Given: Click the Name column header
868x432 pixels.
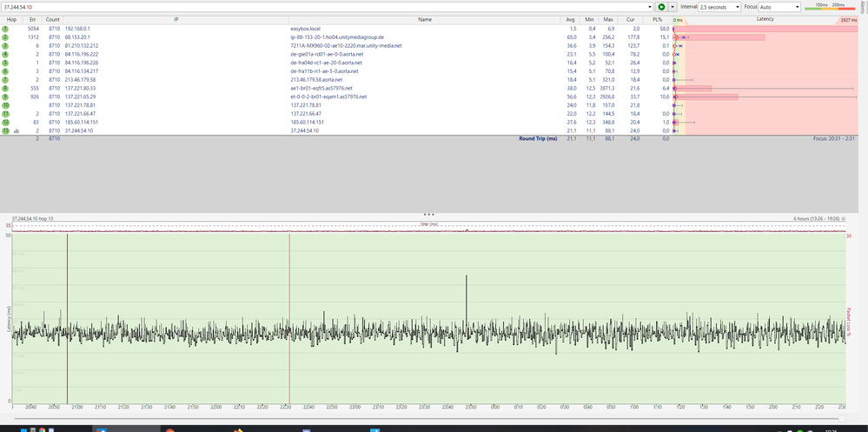Looking at the screenshot, I should tap(424, 18).
